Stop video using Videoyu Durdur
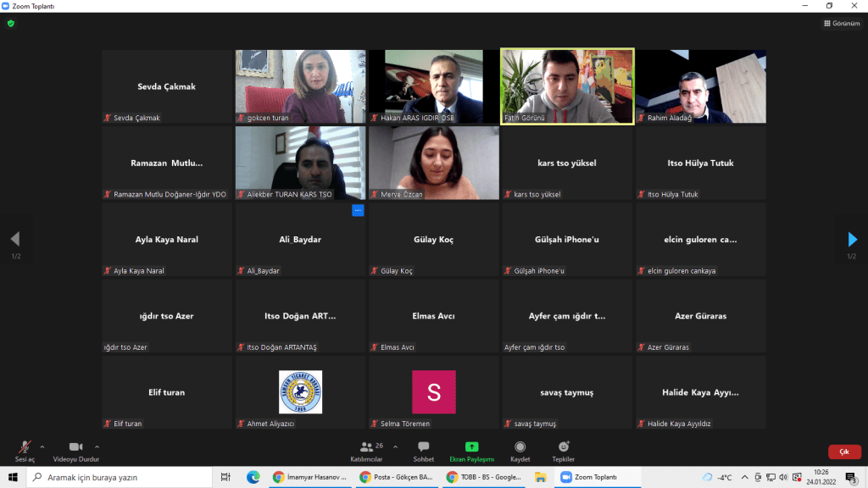 [x=75, y=450]
